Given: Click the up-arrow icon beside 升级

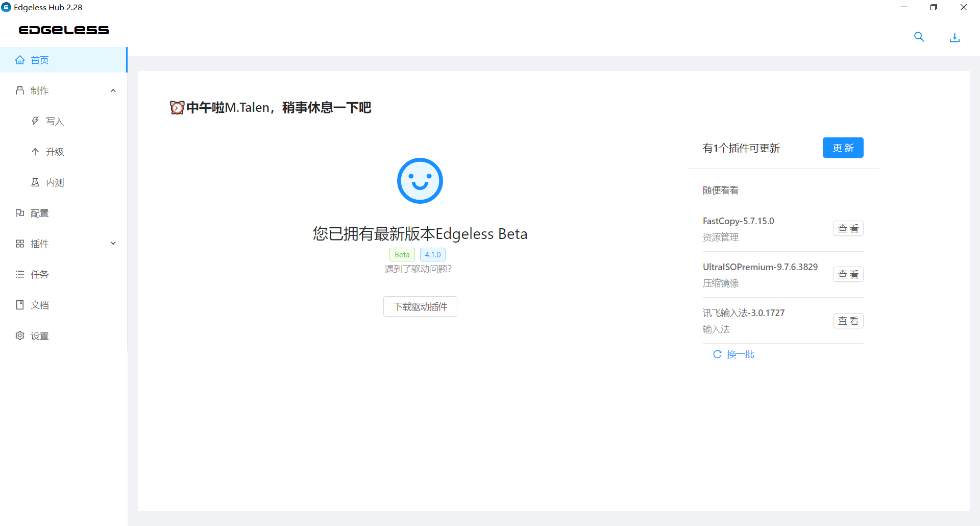Looking at the screenshot, I should click(35, 152).
